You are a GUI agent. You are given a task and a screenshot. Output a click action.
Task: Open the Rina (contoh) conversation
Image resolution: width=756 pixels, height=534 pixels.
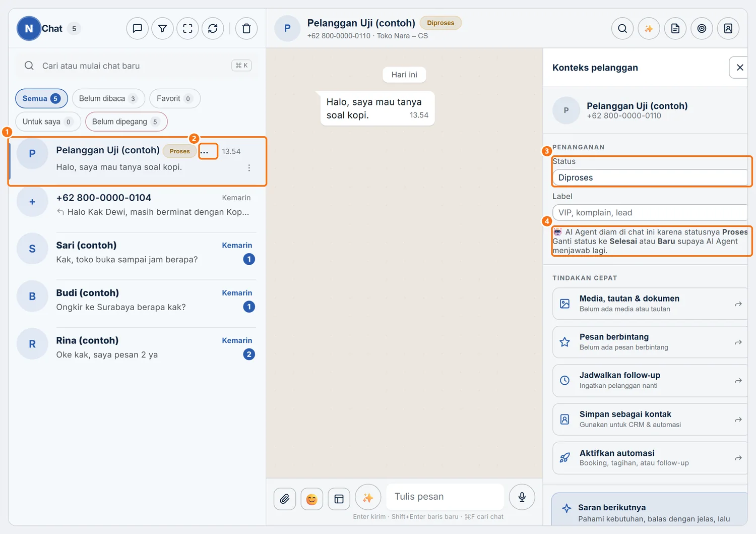137,347
